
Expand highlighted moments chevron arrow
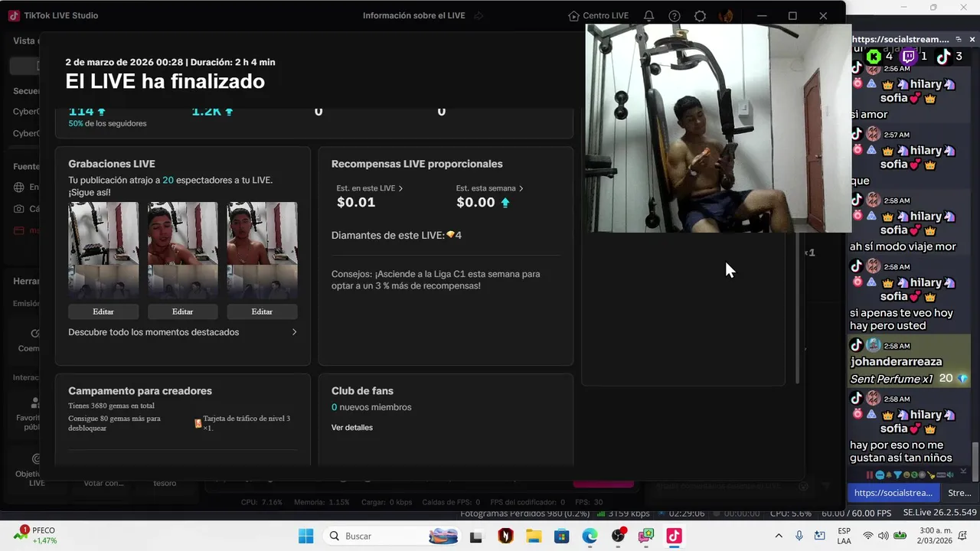click(x=294, y=332)
